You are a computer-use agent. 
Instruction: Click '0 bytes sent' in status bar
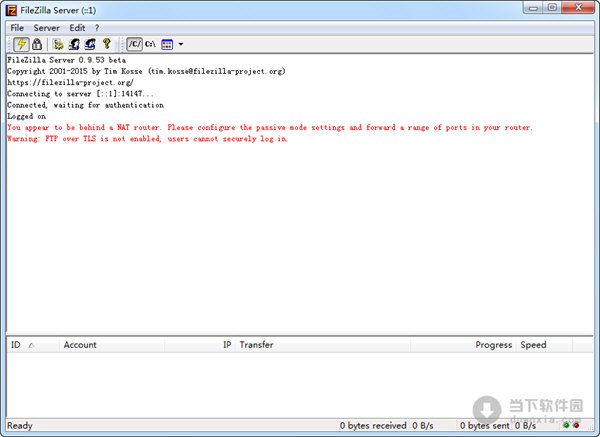tap(485, 426)
